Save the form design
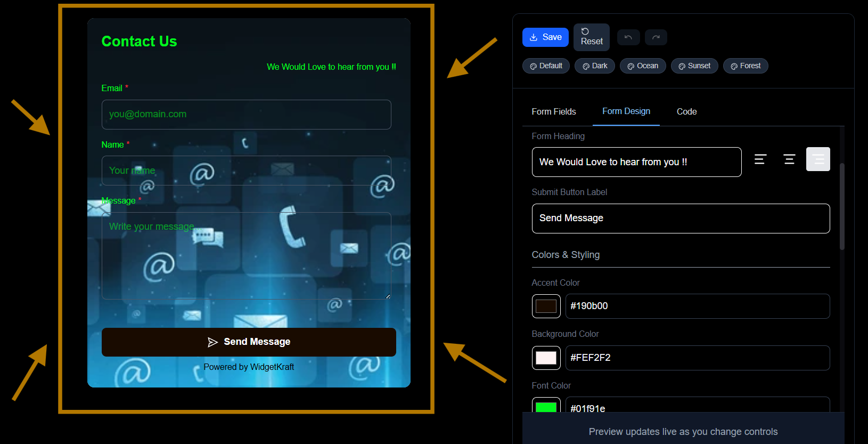Screen dimensions: 868x444 click(x=545, y=37)
